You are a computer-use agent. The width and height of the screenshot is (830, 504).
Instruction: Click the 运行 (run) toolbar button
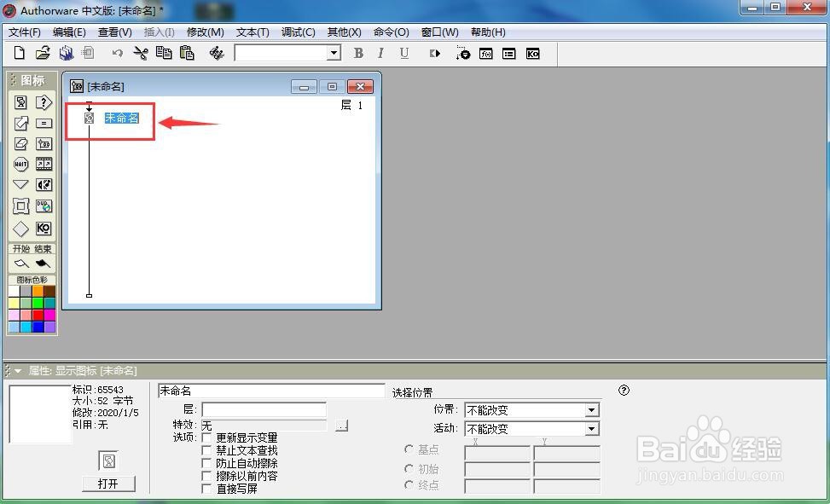435,53
